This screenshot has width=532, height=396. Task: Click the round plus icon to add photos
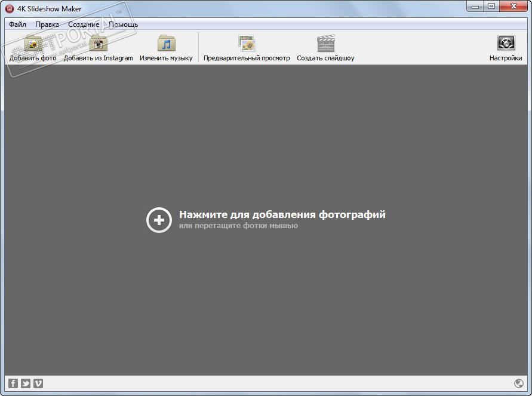tap(159, 220)
